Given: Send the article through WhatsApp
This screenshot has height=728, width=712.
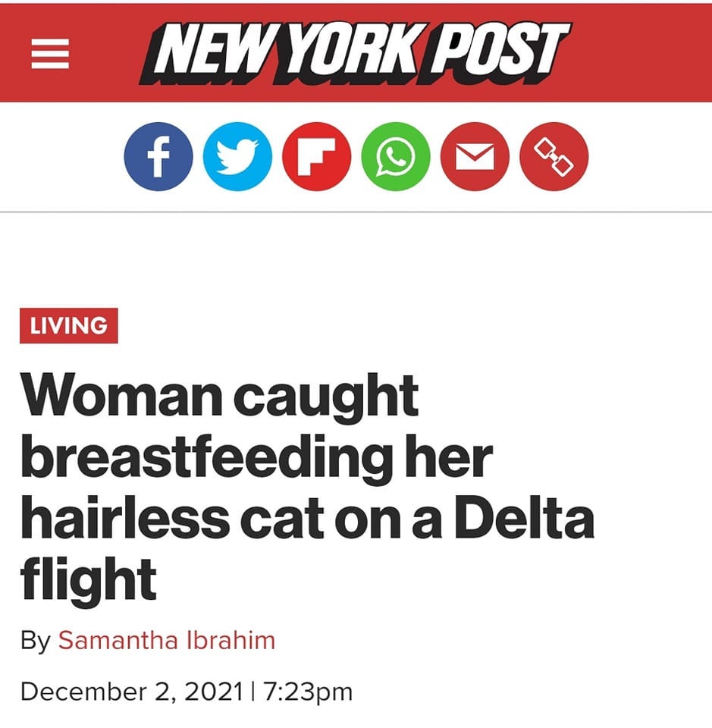Looking at the screenshot, I should pyautogui.click(x=395, y=156).
